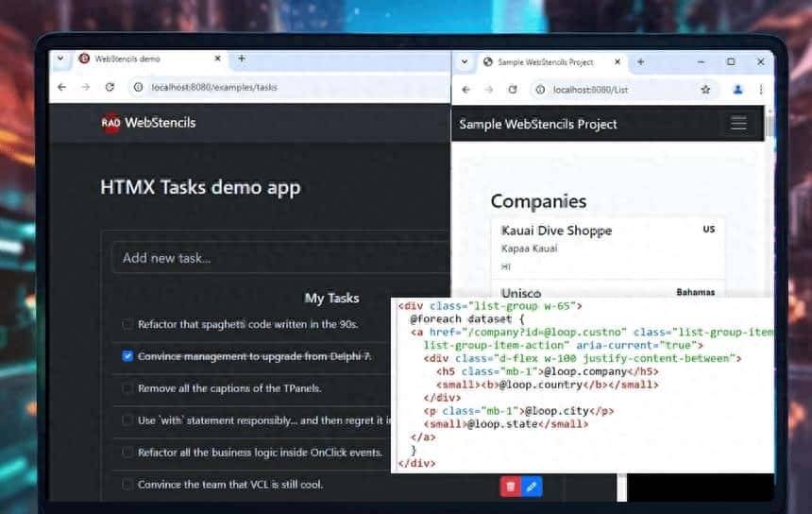Click the @loop.country code line
812x514 pixels.
548,385
